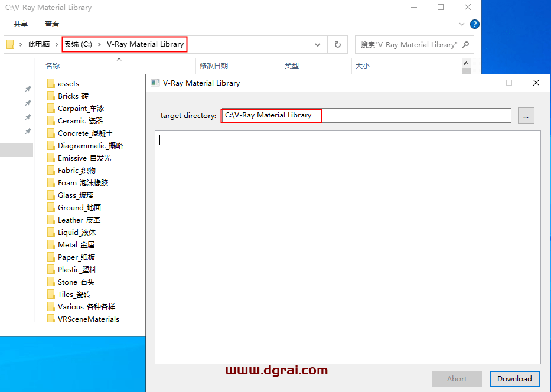The height and width of the screenshot is (392, 551).
Task: Select the assets folder icon
Action: tap(51, 83)
